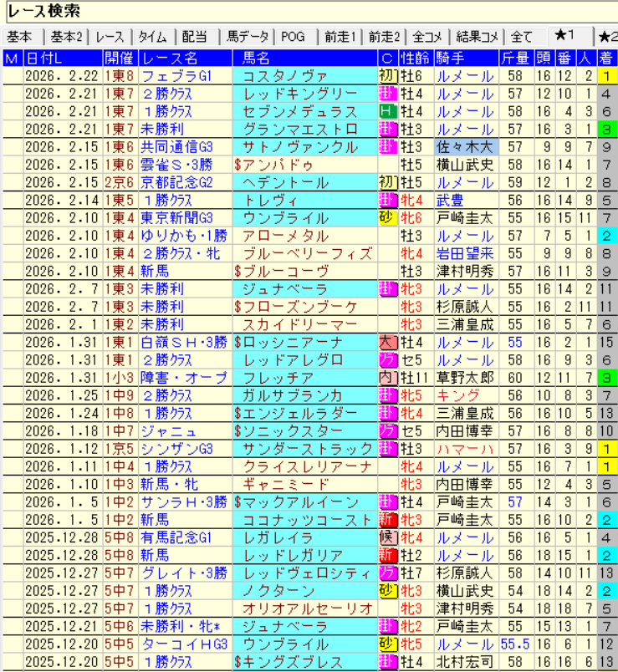Open the 京都記念G2 race link
Image resolution: width=618 pixels, height=672 pixels.
pos(176,182)
